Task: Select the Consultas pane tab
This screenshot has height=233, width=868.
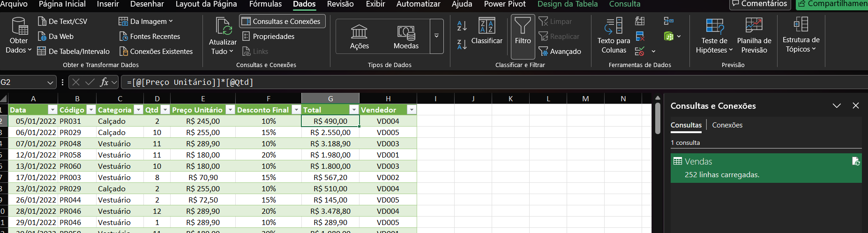Action: [686, 125]
